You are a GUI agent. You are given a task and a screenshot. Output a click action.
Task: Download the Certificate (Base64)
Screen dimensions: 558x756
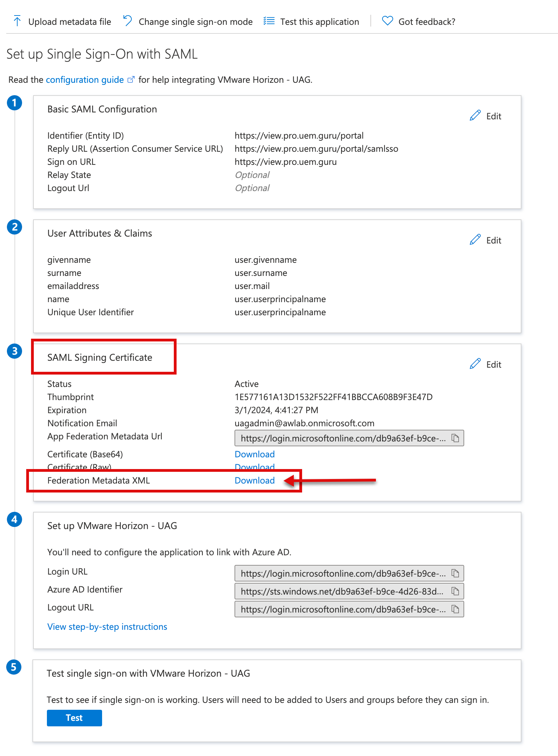(255, 454)
